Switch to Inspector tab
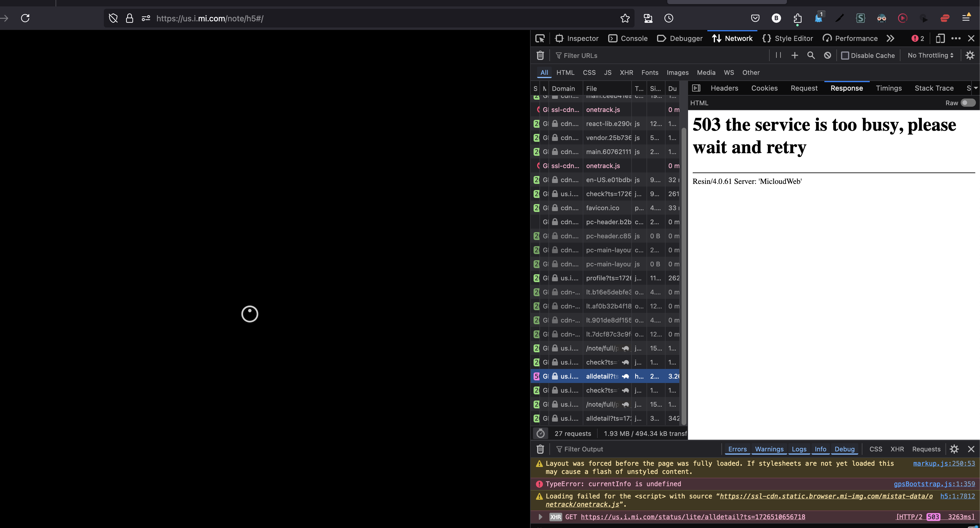Viewport: 980px width, 528px height. coord(577,38)
